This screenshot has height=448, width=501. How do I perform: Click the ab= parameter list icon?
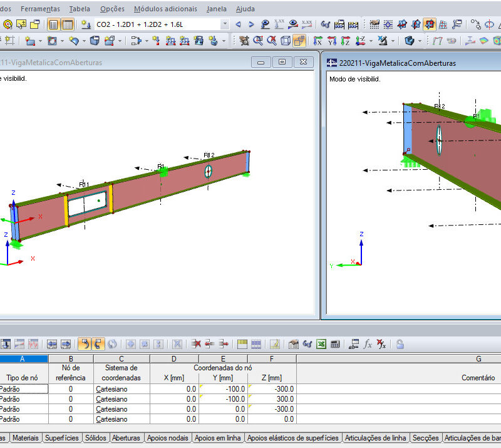(354, 344)
